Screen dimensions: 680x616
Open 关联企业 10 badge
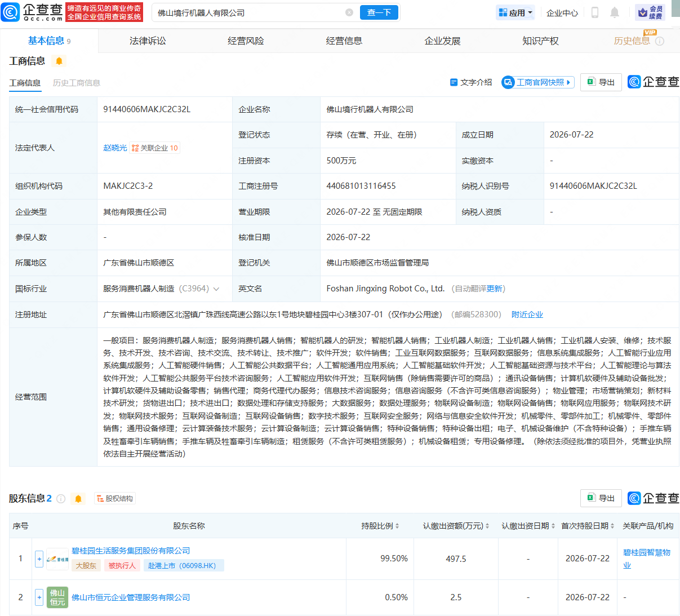click(x=155, y=148)
